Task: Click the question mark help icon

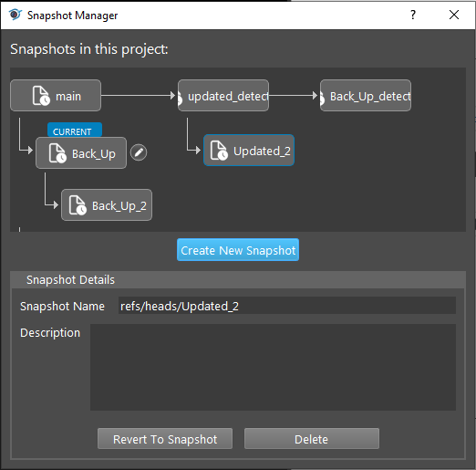Action: 413,15
